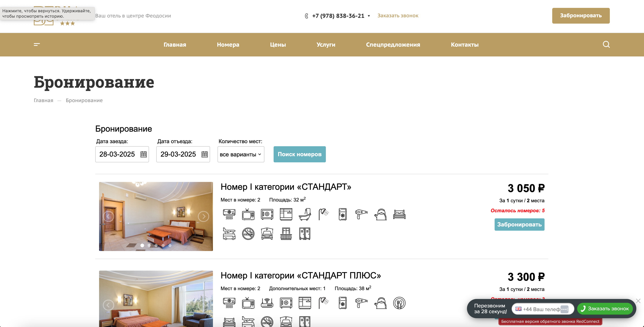Click the 'Заказать звонок' link in the header
This screenshot has width=644, height=327.
(x=398, y=16)
